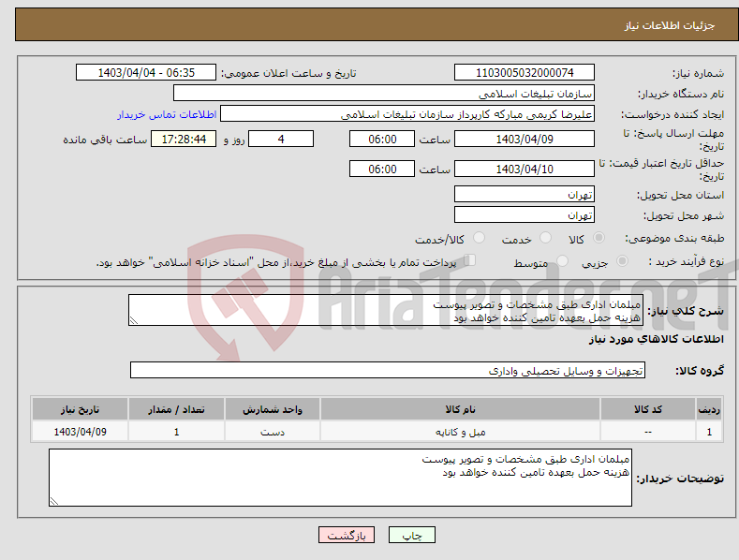Click the remaining days field showing 4
The width and height of the screenshot is (739, 560).
tap(281, 139)
